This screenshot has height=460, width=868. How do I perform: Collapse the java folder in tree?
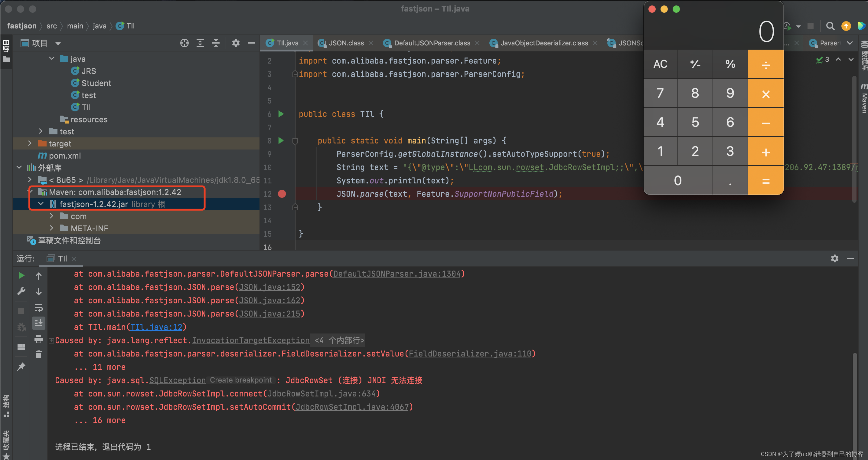pos(51,58)
